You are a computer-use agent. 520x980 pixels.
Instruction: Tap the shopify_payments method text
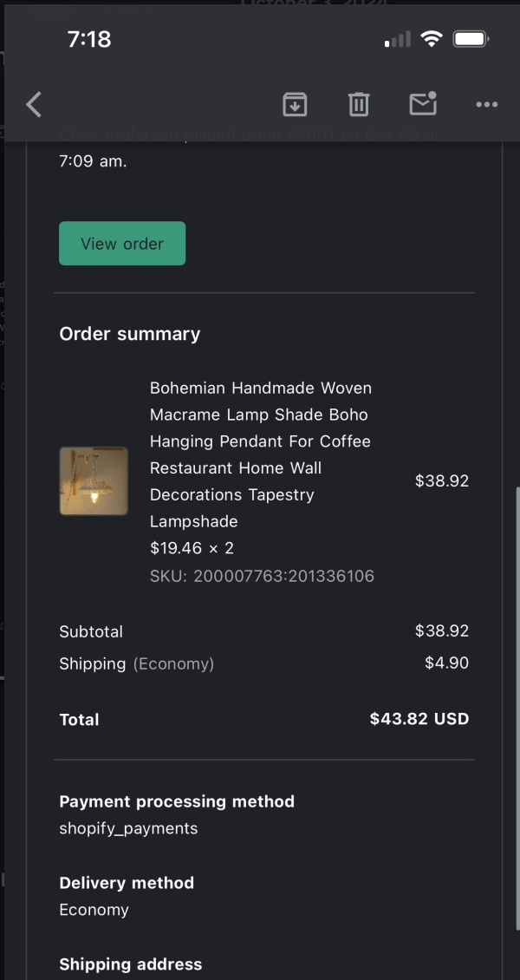tap(128, 828)
